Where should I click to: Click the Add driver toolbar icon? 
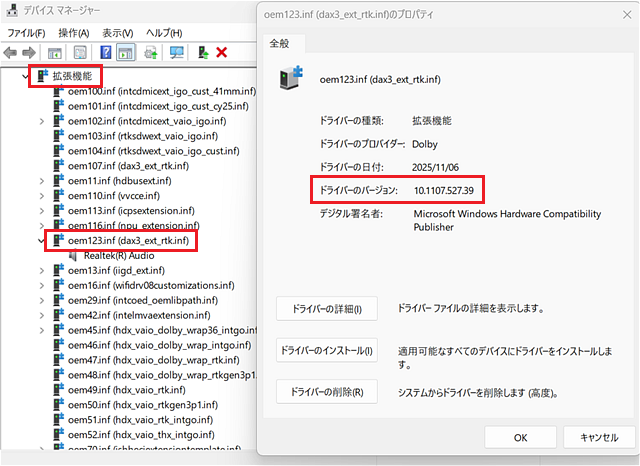(203, 53)
